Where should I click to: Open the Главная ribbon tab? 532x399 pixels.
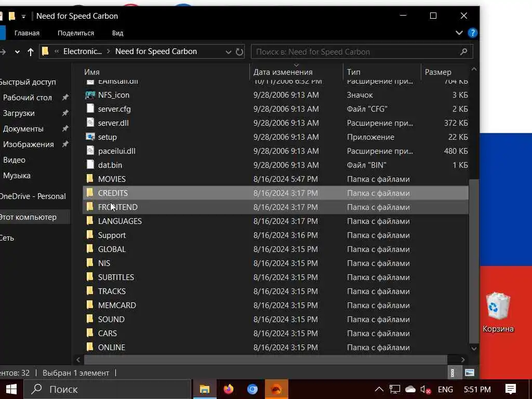point(27,33)
